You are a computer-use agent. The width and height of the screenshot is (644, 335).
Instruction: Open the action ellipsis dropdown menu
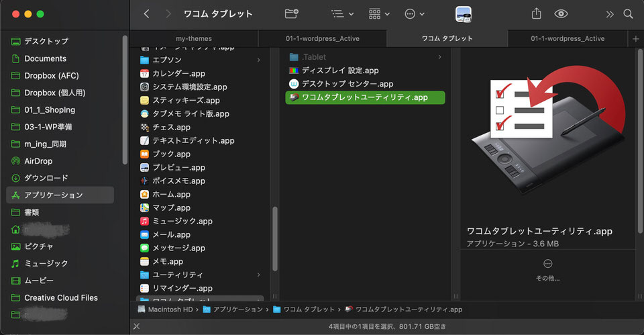click(x=415, y=14)
